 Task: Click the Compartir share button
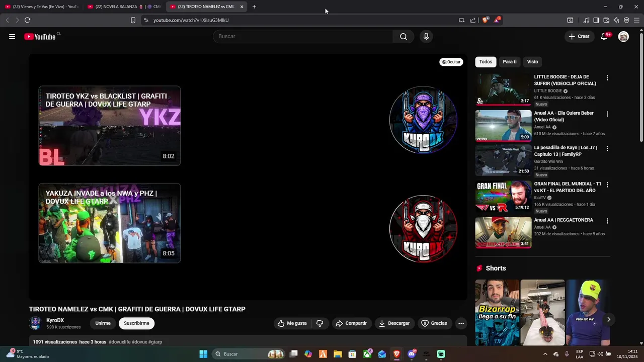point(351,323)
